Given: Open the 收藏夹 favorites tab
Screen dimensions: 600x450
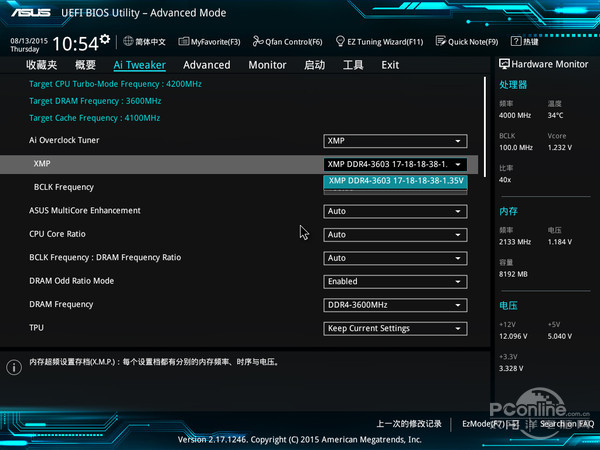Looking at the screenshot, I should pos(42,65).
